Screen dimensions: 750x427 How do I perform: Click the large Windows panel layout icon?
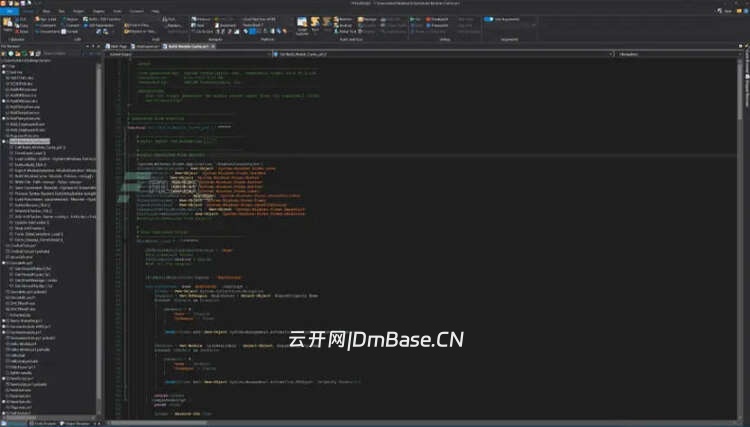coord(302,22)
